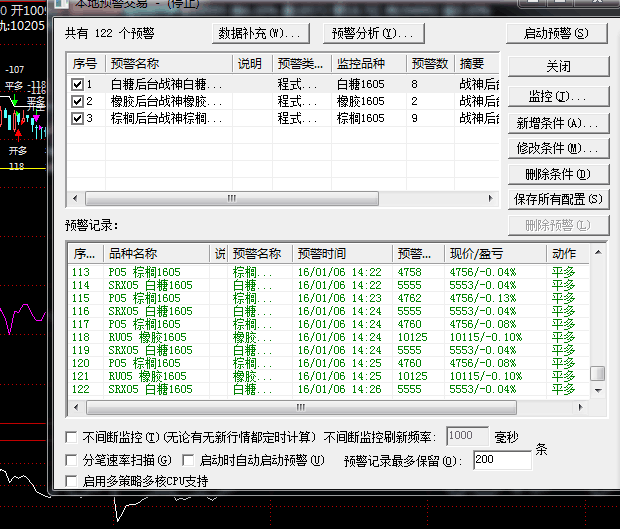Enable 不间断监控 continuous monitoring checkbox

[71, 437]
